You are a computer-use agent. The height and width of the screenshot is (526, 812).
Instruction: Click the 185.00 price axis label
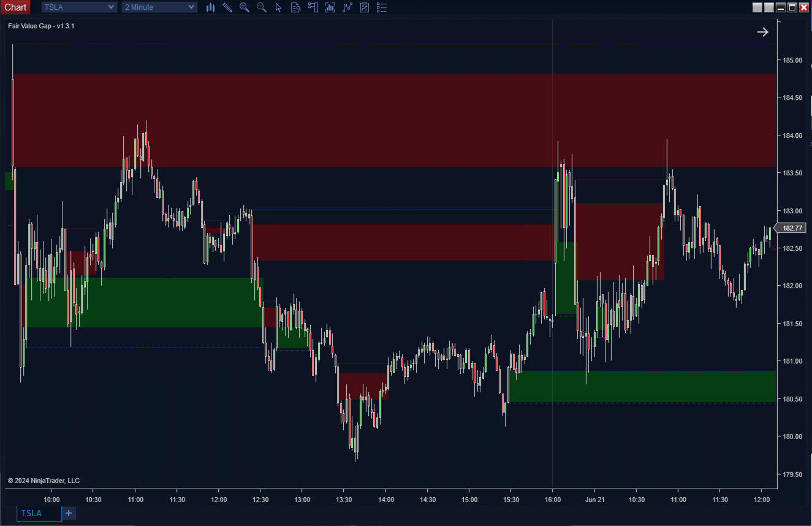point(792,60)
